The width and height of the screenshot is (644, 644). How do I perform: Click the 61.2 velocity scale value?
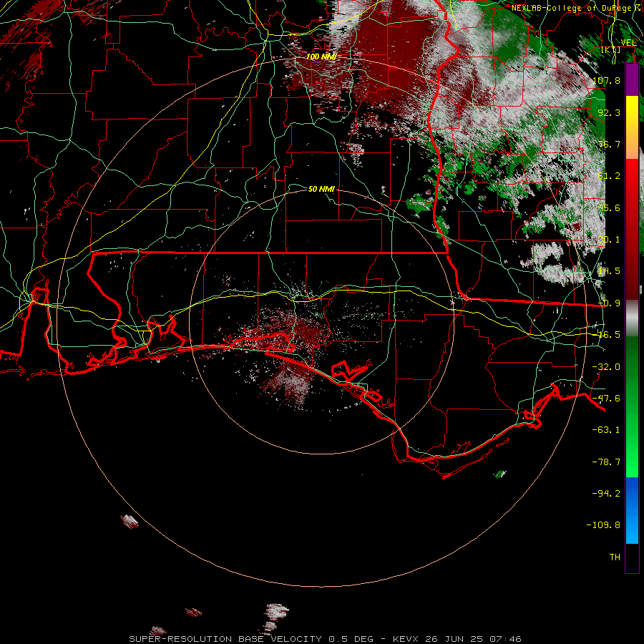click(x=609, y=176)
